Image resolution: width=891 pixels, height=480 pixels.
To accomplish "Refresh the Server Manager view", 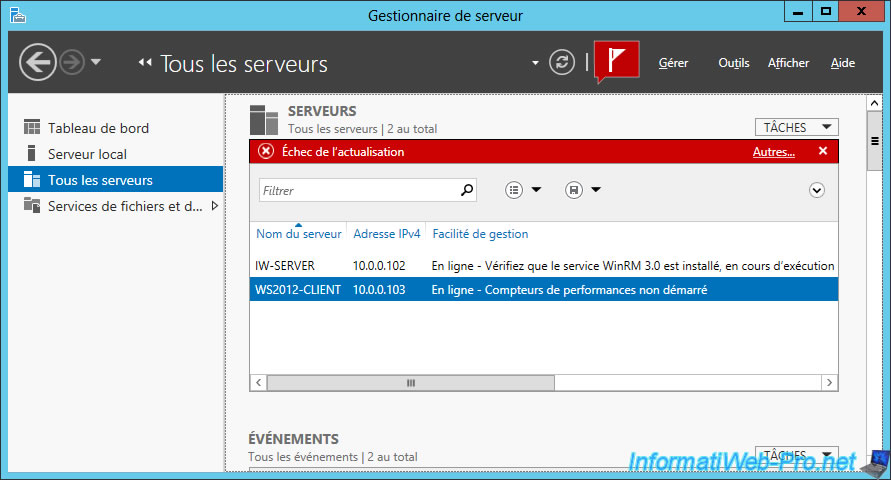I will click(561, 62).
